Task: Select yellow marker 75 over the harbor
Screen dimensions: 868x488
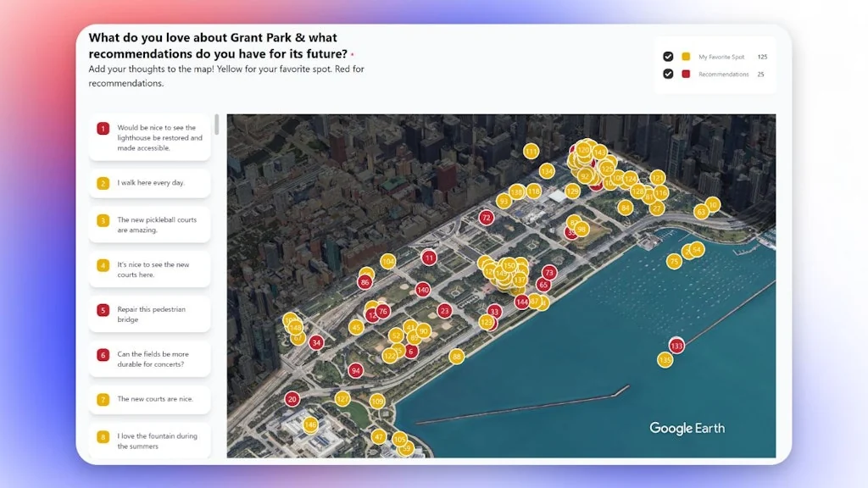Action: (674, 262)
